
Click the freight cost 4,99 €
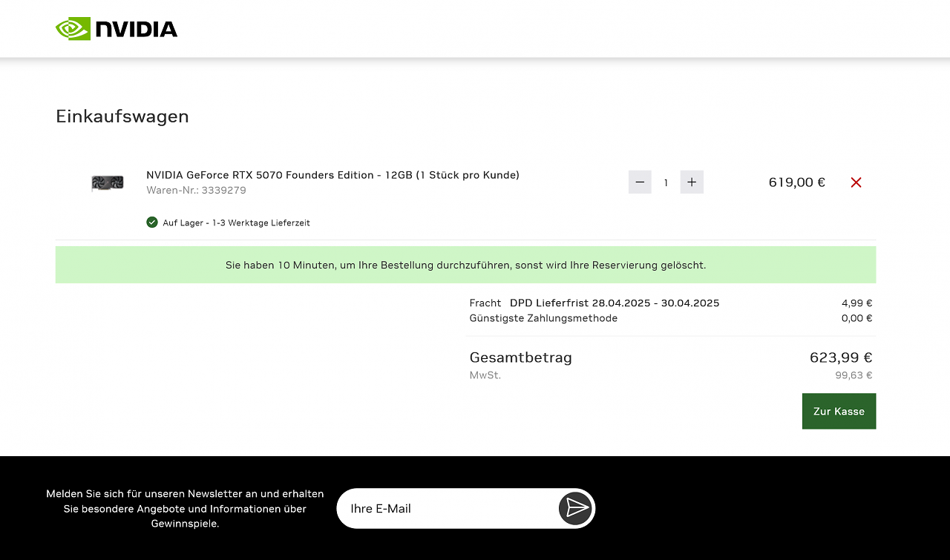[856, 303]
